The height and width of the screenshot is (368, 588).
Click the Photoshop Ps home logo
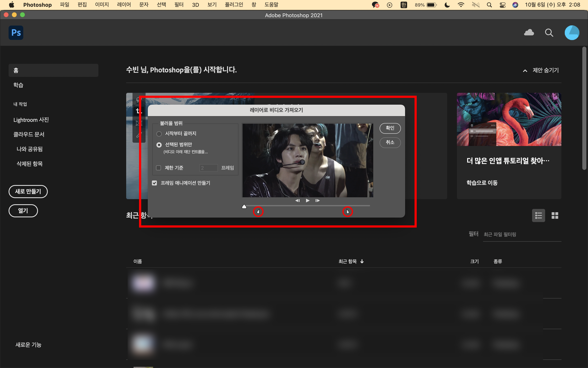click(x=16, y=33)
